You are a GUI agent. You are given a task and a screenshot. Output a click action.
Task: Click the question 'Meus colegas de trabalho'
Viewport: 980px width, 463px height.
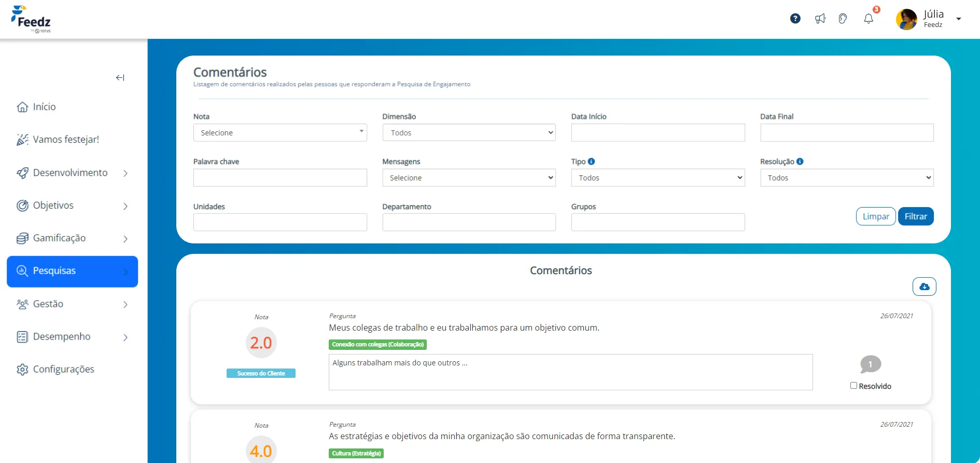(464, 328)
